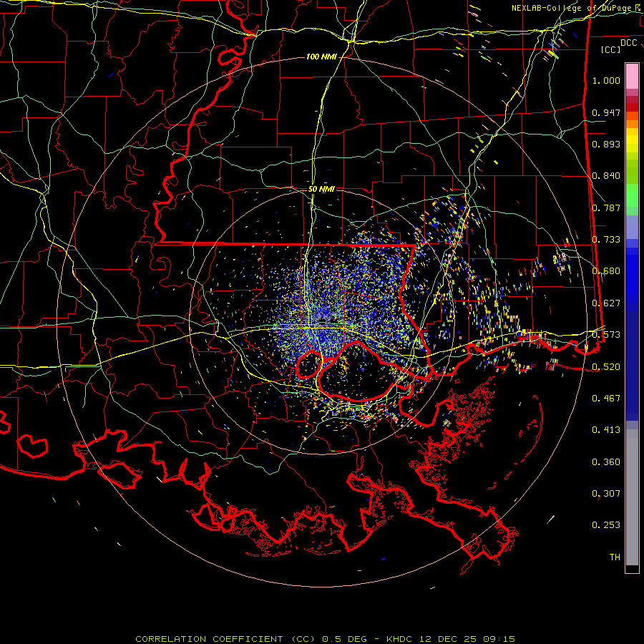This screenshot has width=644, height=644.
Task: Pick the lavender segment near 0.733
Action: coord(632,227)
